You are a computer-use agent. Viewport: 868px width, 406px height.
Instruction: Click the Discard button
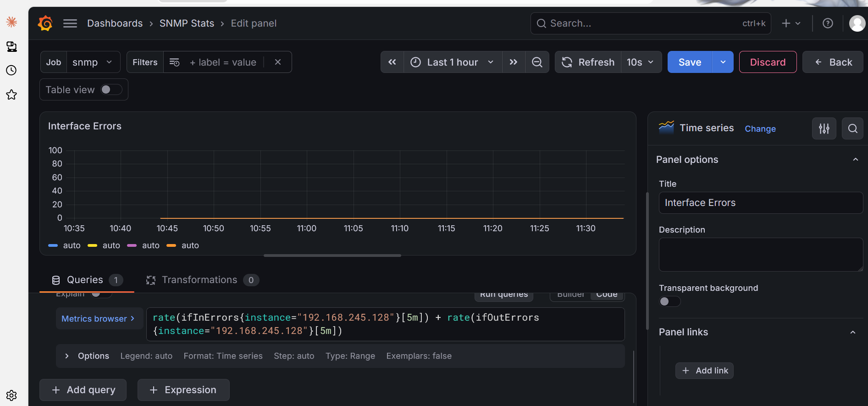768,62
